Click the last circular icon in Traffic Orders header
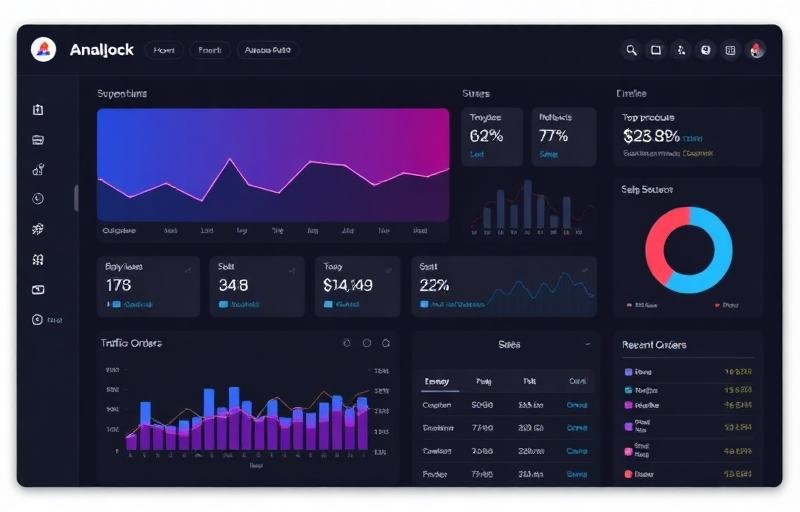Screen dimensions: 800x512 [386, 343]
